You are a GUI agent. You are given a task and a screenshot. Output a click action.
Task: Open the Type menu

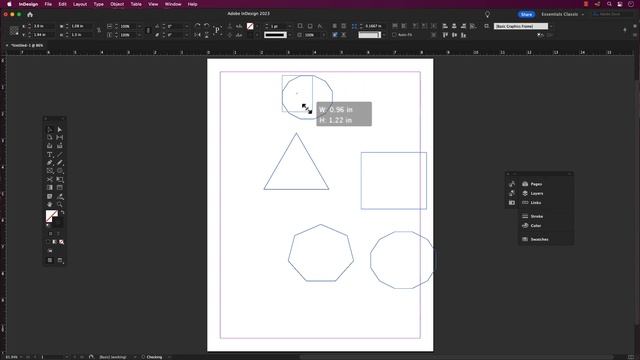point(98,4)
